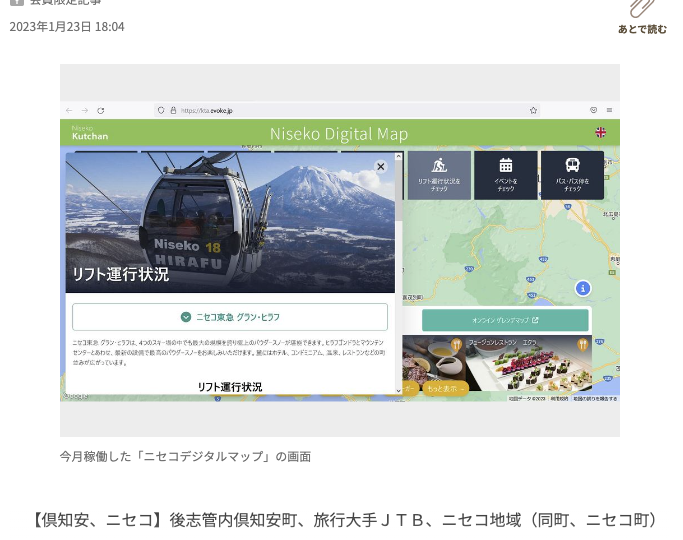This screenshot has width=683, height=540.
Task: Expand the ニセコ東急 グラン・ヒラフ section
Action: (230, 317)
